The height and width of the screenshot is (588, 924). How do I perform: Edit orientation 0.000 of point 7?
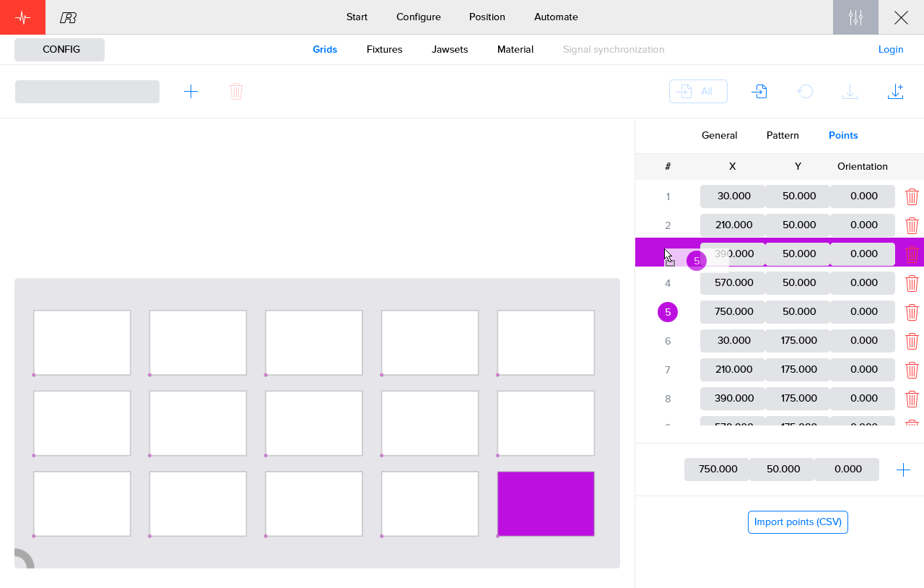tap(863, 370)
